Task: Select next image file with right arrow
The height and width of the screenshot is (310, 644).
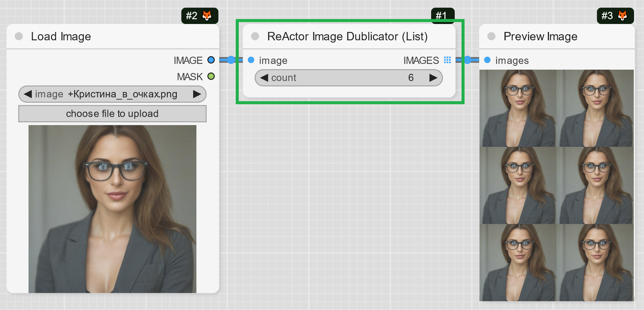Action: coord(197,94)
